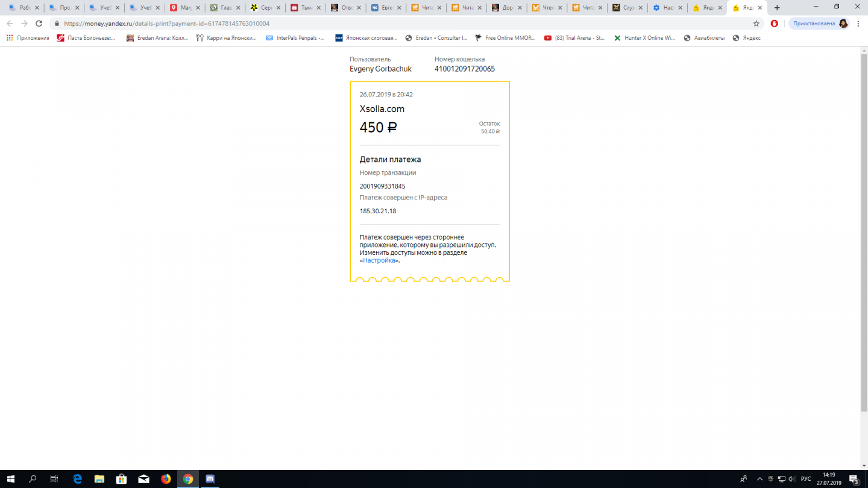Open the People icon in the taskbar
868x488 pixels.
tap(744, 479)
